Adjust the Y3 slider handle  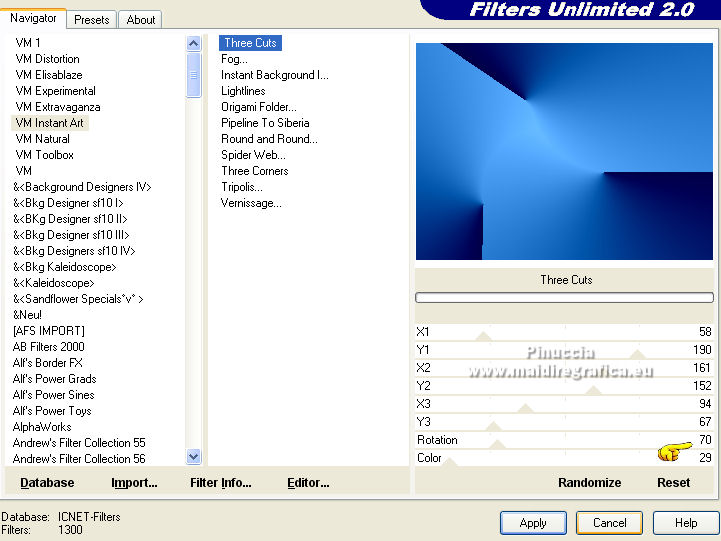493,427
